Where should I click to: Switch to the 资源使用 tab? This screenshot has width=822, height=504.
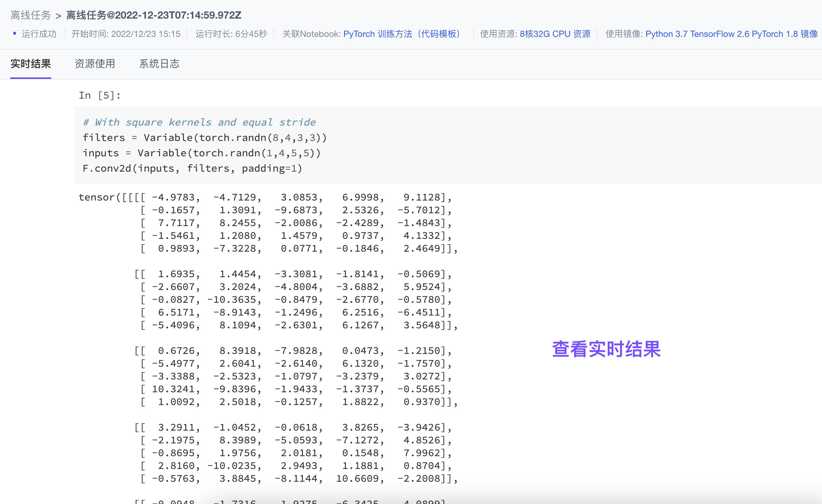point(95,64)
